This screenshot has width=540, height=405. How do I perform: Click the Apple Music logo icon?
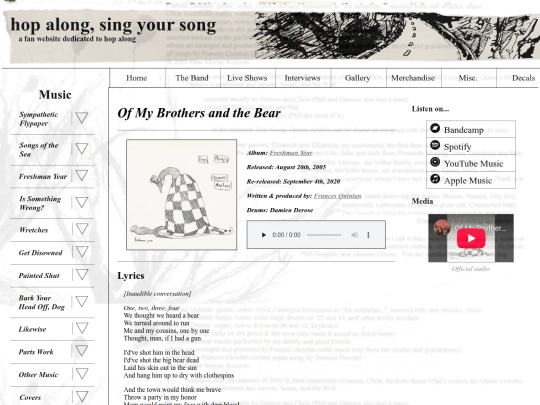pos(435,179)
